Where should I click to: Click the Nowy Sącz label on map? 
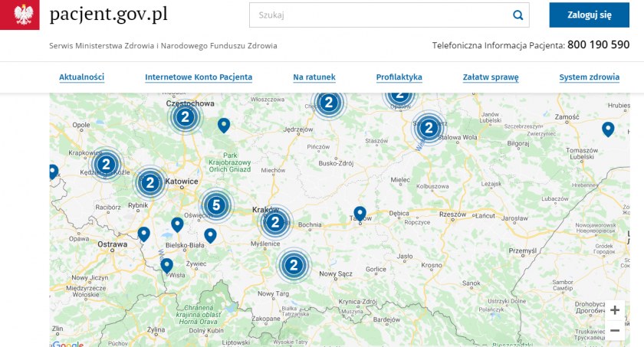(x=336, y=274)
